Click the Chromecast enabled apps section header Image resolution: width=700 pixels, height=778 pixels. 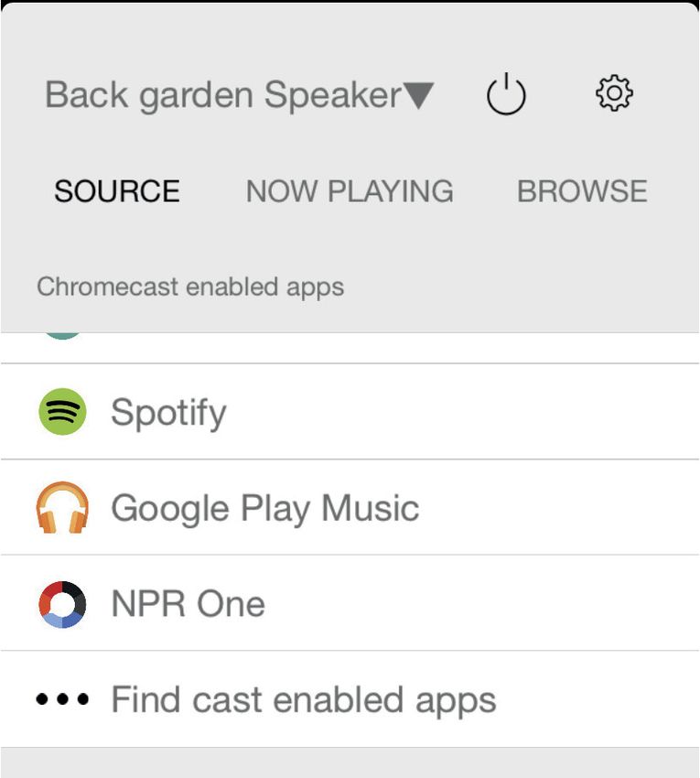coord(190,287)
